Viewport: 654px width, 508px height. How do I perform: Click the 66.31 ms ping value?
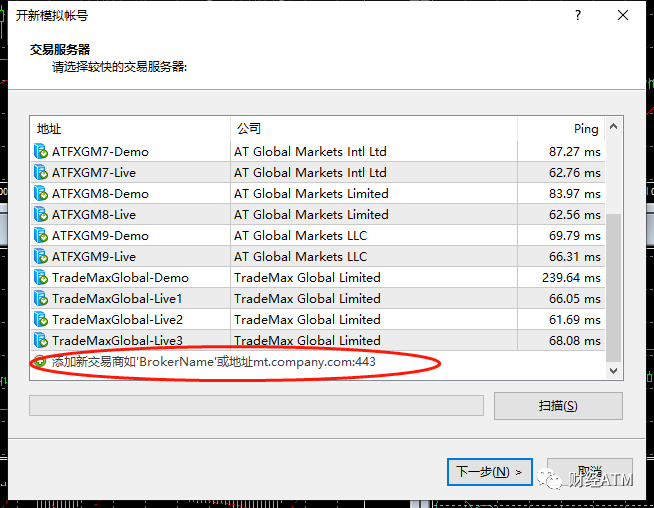pyautogui.click(x=575, y=257)
